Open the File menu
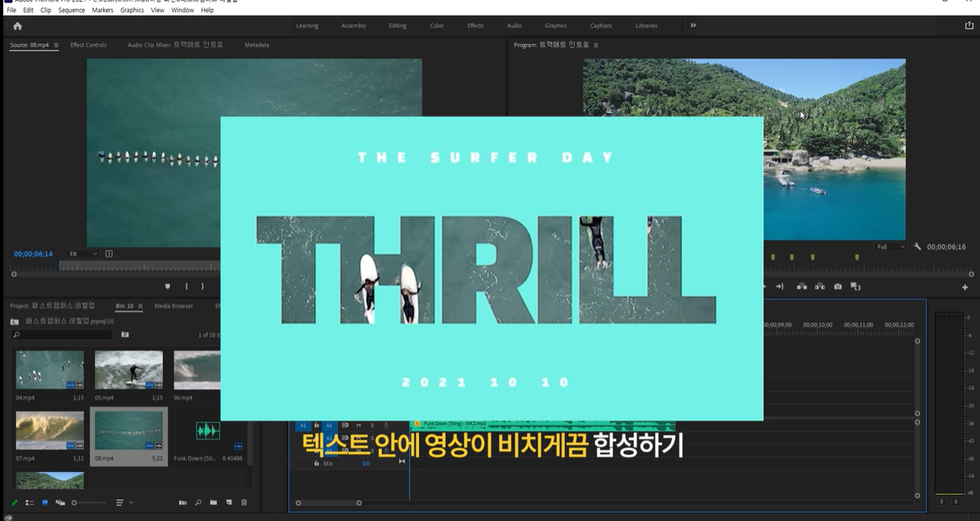This screenshot has height=521, width=980. (x=11, y=10)
